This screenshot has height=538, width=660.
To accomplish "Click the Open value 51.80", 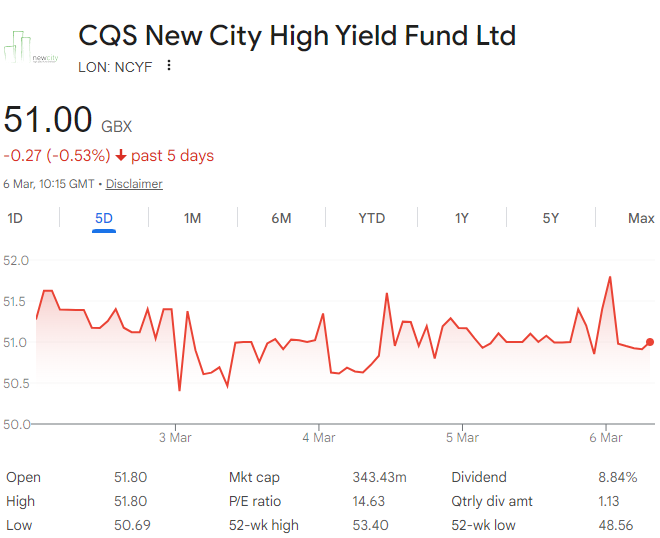I will point(130,477).
